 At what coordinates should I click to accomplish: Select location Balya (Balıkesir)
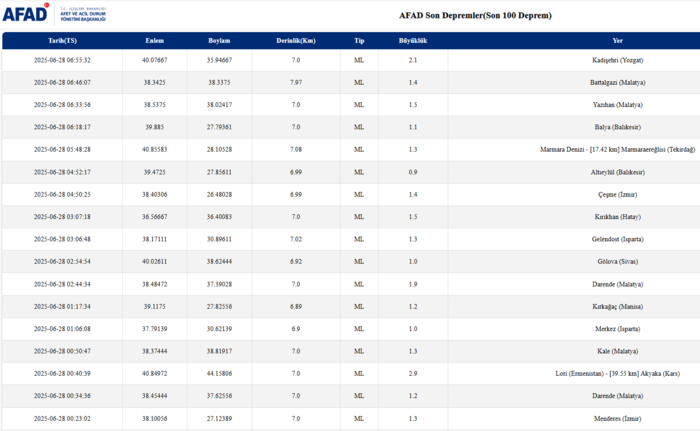tap(617, 127)
